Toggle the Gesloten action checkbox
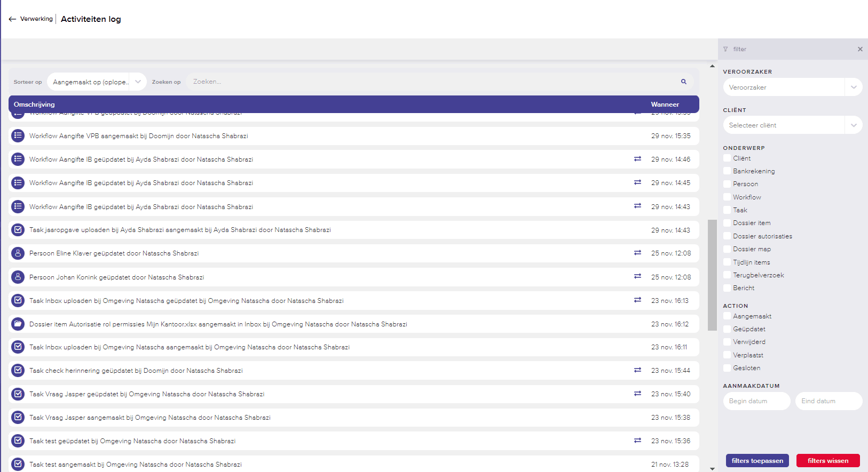 [727, 368]
